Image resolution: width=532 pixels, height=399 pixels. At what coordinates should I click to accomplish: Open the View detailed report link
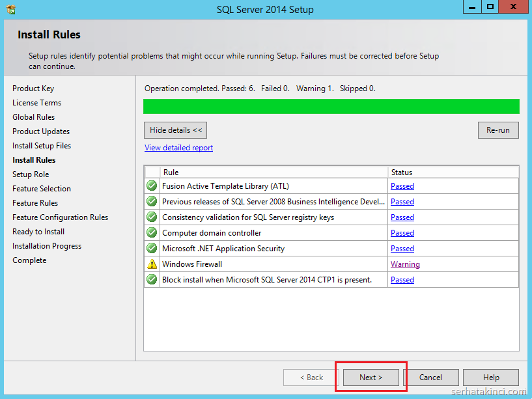pos(179,148)
